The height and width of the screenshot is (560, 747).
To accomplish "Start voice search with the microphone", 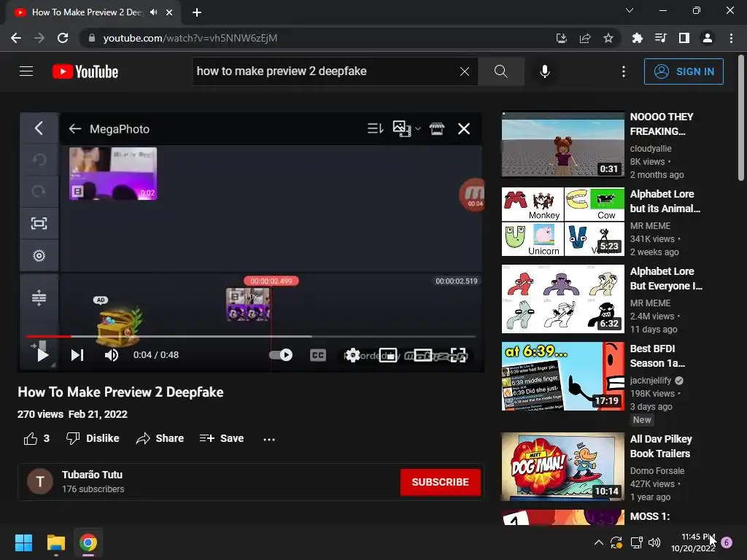I will pyautogui.click(x=544, y=71).
